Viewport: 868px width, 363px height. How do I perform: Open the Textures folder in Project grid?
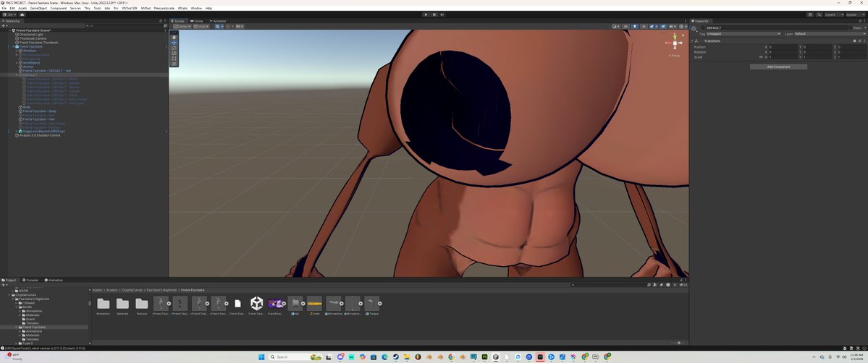tap(142, 305)
